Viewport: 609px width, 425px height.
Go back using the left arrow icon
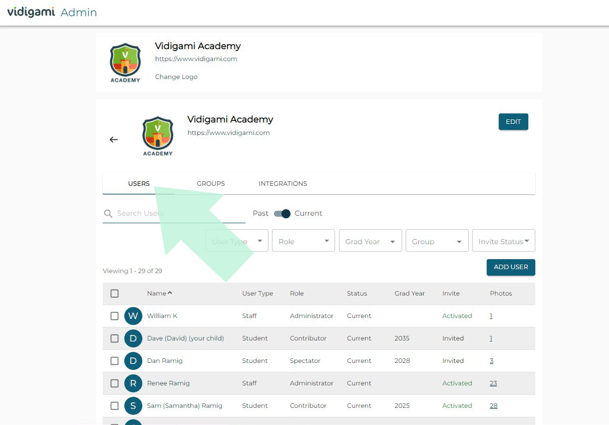113,139
